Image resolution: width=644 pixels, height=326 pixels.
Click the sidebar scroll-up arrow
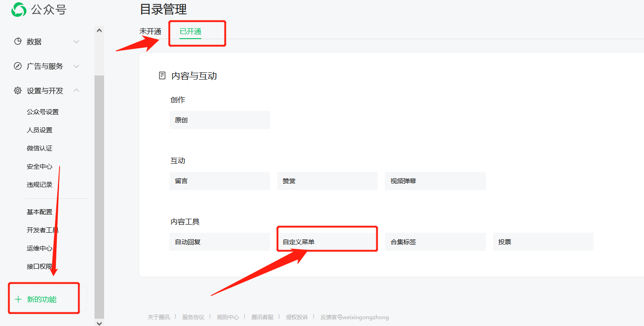click(x=99, y=30)
